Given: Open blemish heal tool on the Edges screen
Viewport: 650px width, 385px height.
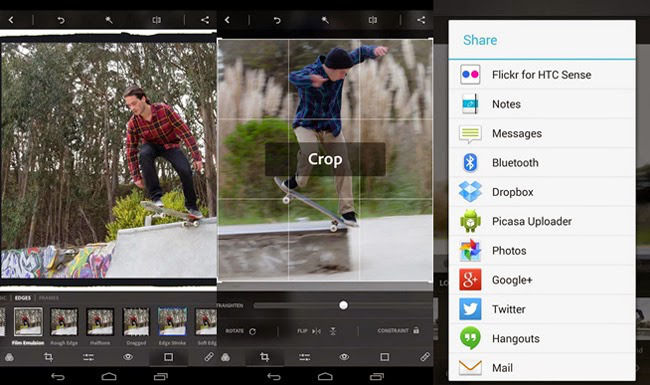Looking at the screenshot, I should (209, 357).
